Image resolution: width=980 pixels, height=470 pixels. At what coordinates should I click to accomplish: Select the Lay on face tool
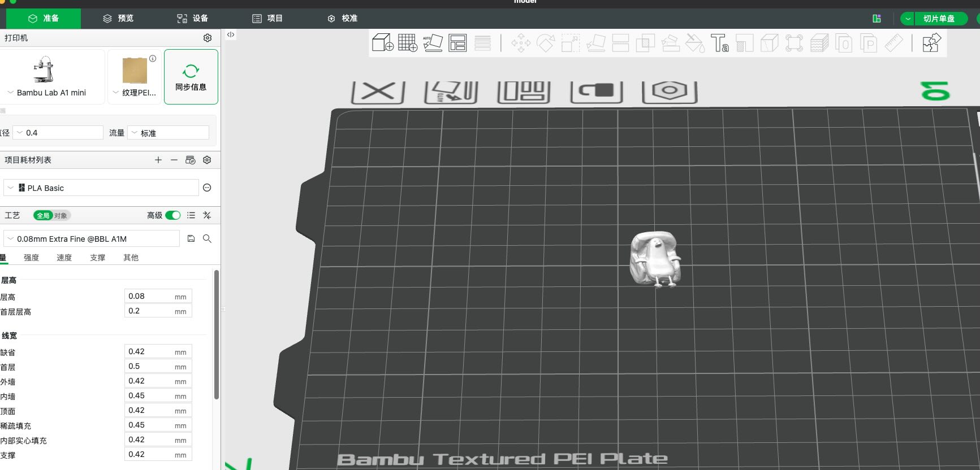[x=595, y=43]
